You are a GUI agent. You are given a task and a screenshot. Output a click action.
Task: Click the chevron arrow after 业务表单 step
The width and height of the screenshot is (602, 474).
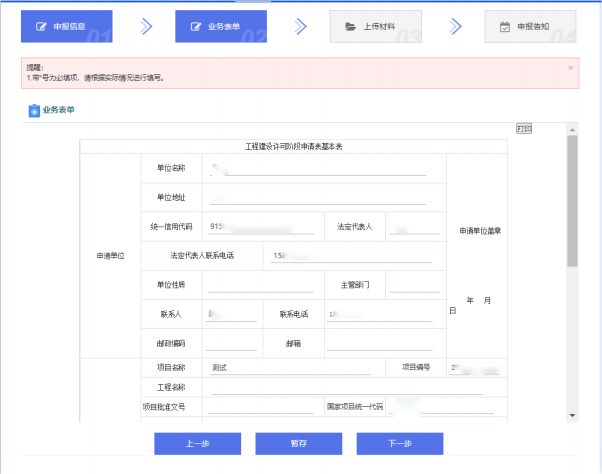coord(301,26)
